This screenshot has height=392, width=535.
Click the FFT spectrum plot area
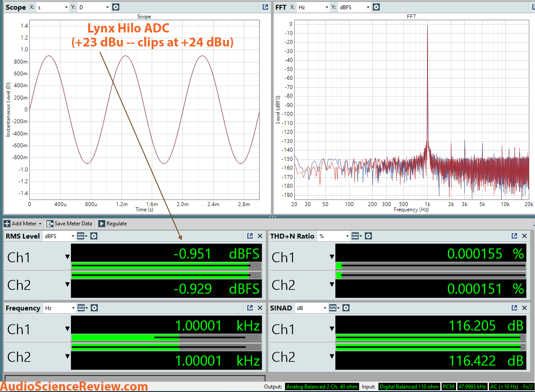point(412,110)
